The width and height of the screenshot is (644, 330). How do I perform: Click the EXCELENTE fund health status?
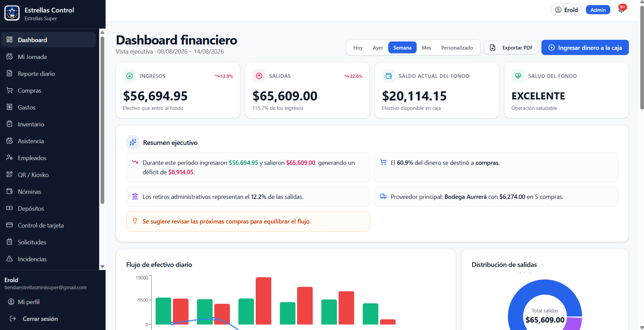tap(538, 96)
